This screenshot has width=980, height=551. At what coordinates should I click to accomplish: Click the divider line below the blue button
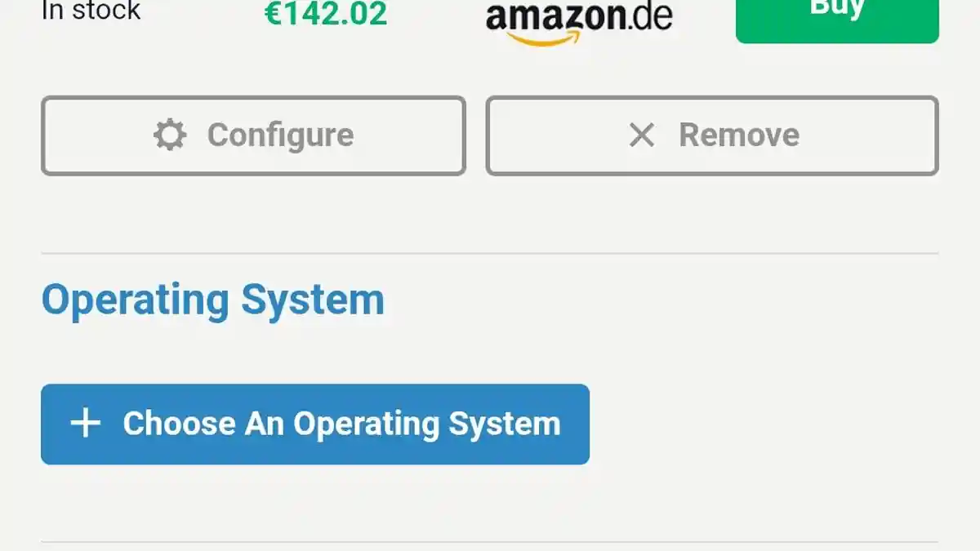[x=490, y=542]
